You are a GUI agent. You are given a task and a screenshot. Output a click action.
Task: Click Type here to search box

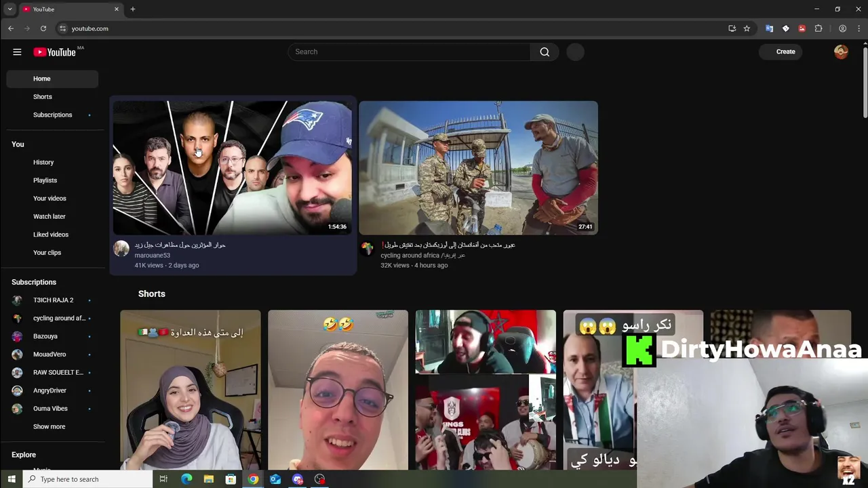87,479
